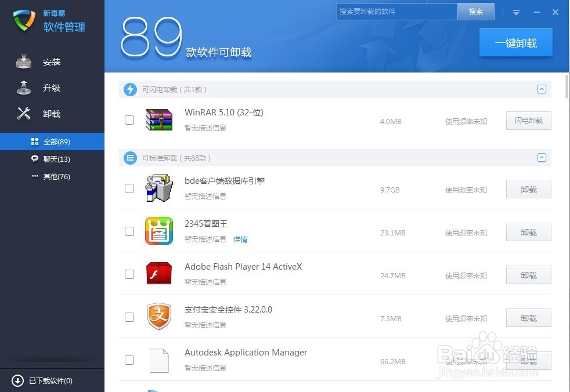Click 卸载 for Adobe Flash Player

[x=529, y=275]
